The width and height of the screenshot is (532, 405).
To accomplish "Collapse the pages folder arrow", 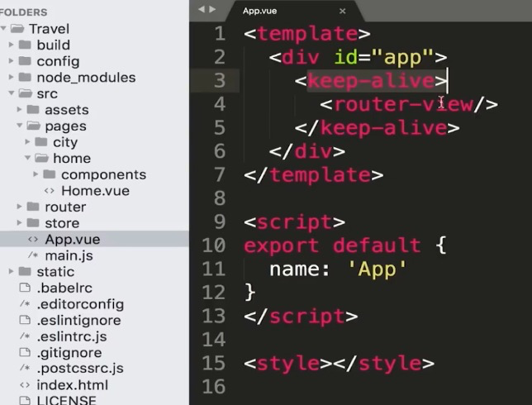I will coord(20,126).
